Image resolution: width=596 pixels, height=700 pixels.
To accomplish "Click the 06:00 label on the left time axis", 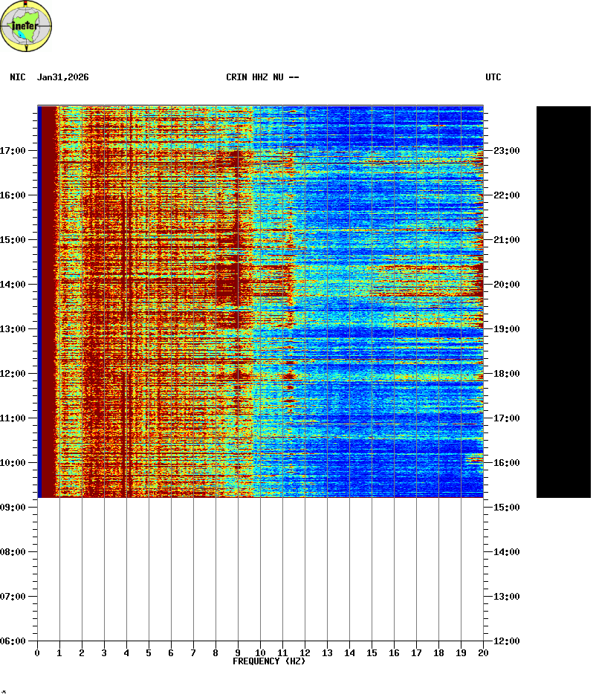I will click(13, 641).
